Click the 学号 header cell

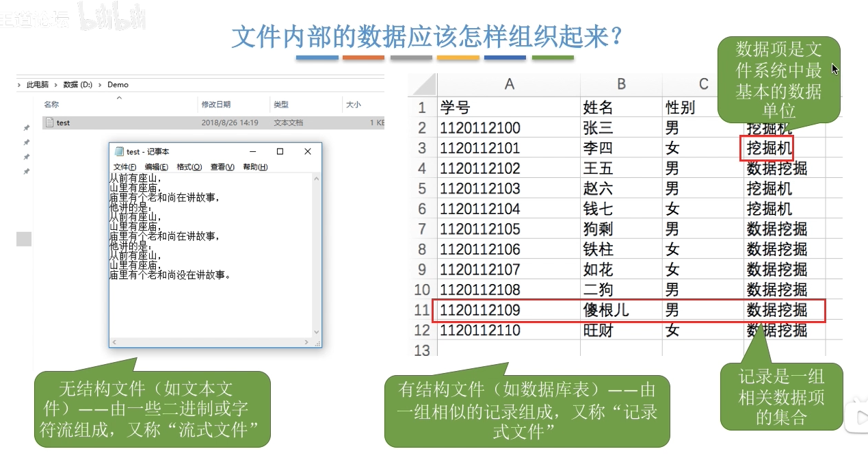click(x=509, y=107)
